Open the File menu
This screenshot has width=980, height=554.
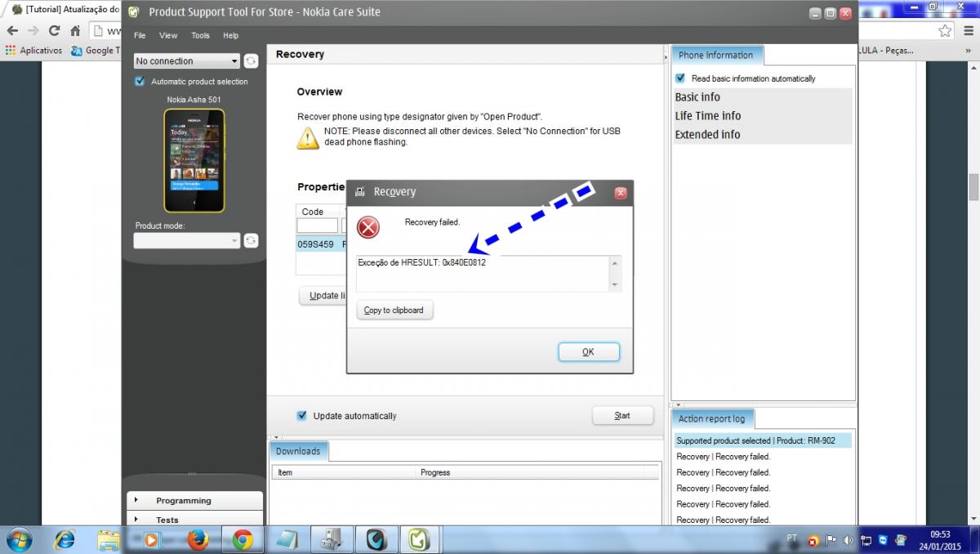(x=140, y=36)
